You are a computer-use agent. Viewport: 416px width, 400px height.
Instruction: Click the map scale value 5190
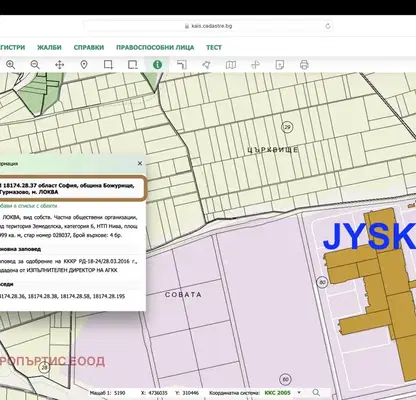coord(119,393)
